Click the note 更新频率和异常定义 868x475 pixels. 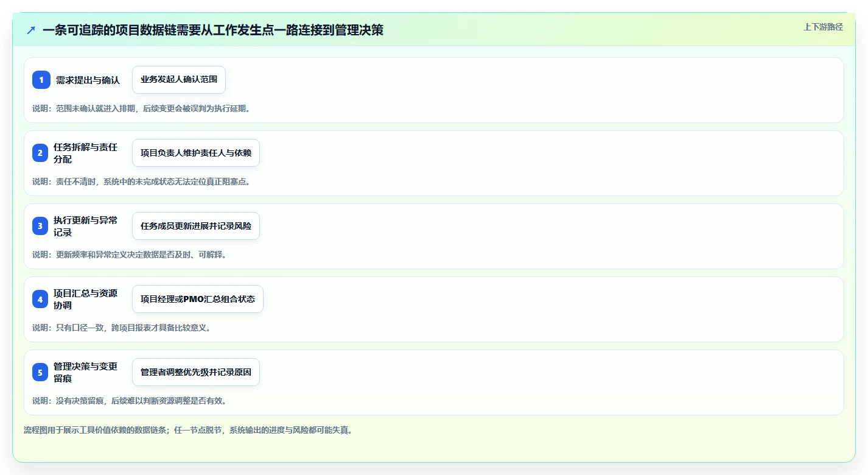tap(130, 255)
